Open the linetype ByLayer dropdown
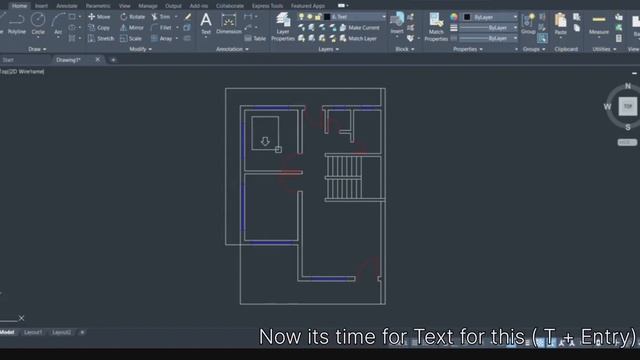 (x=515, y=38)
